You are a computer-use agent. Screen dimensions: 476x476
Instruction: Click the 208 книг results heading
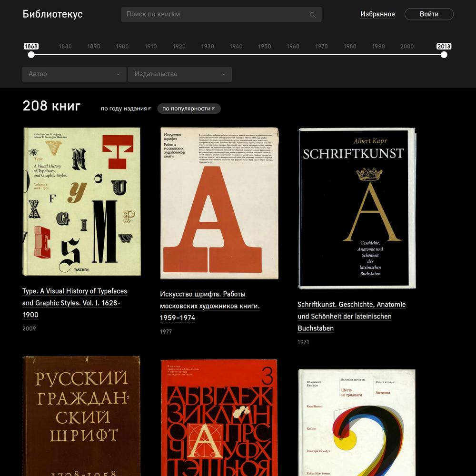tap(51, 106)
